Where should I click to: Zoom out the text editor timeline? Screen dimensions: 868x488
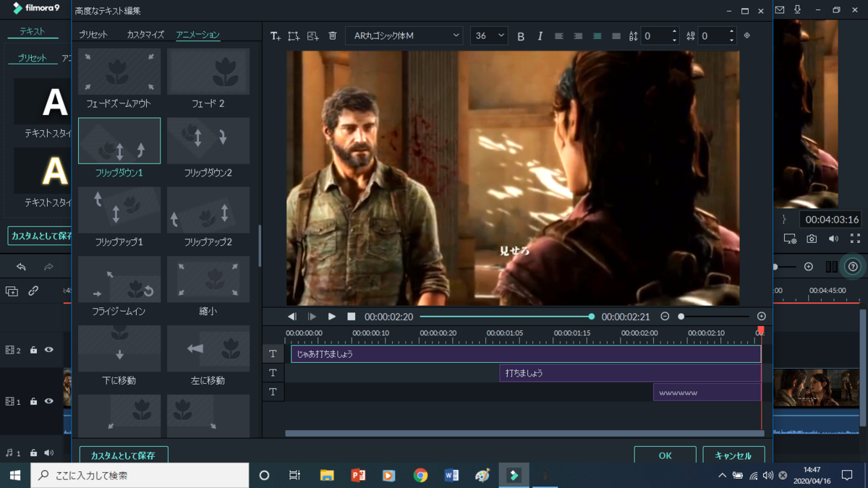665,317
